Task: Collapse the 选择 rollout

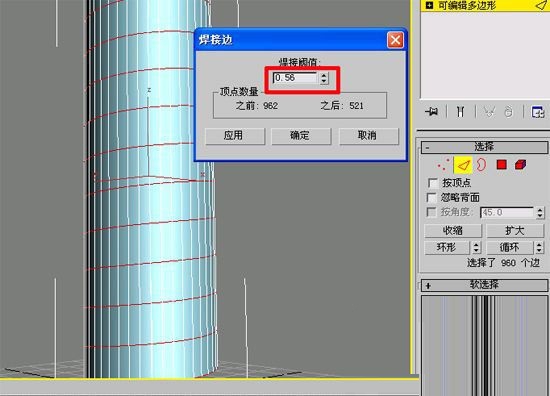Action: click(x=484, y=147)
